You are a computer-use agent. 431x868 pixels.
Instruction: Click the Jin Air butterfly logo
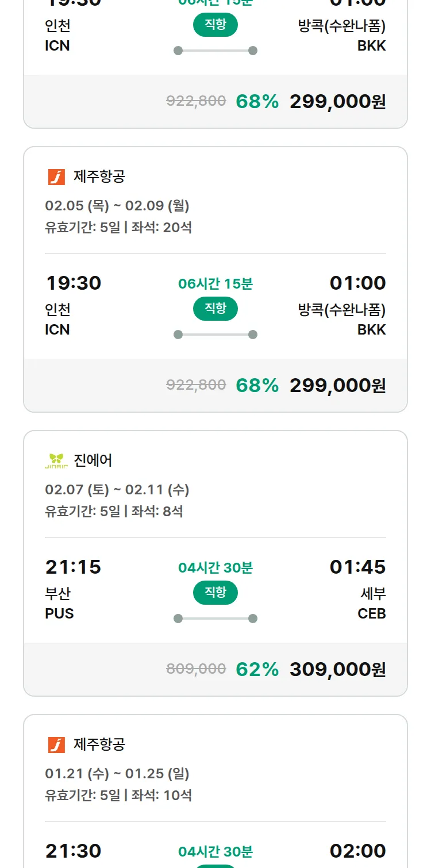point(56,460)
